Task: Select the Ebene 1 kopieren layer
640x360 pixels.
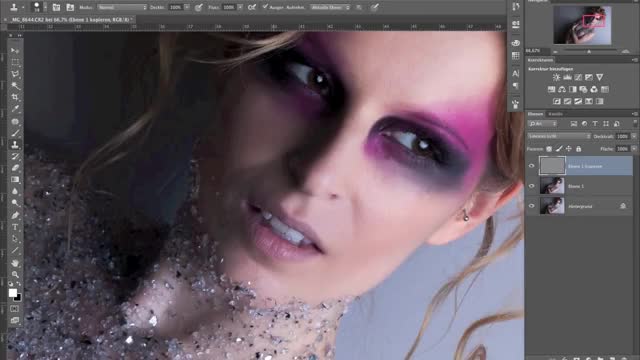Action: 585,166
